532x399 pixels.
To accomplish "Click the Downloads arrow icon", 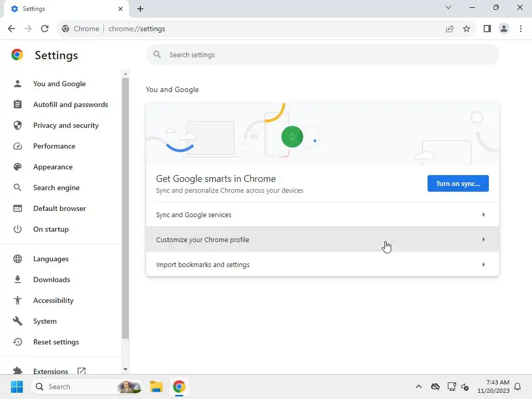I will click(18, 280).
